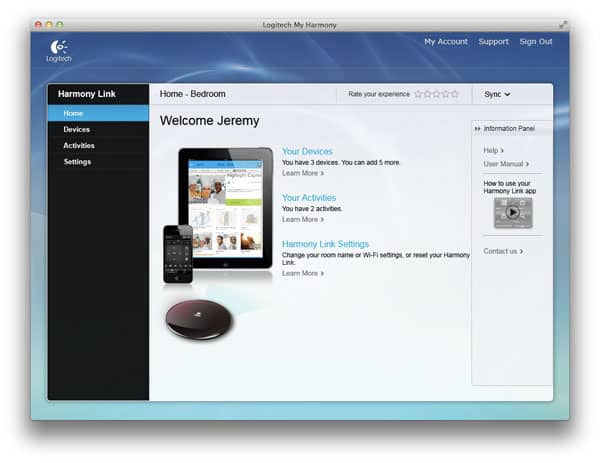Click the Logitech logo
Screen dimensions: 600x463
coord(59,51)
